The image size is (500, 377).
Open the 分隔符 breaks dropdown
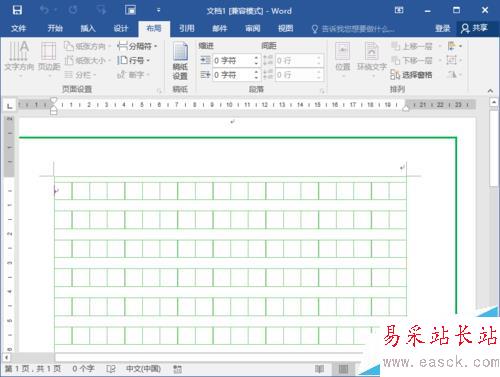[x=137, y=46]
